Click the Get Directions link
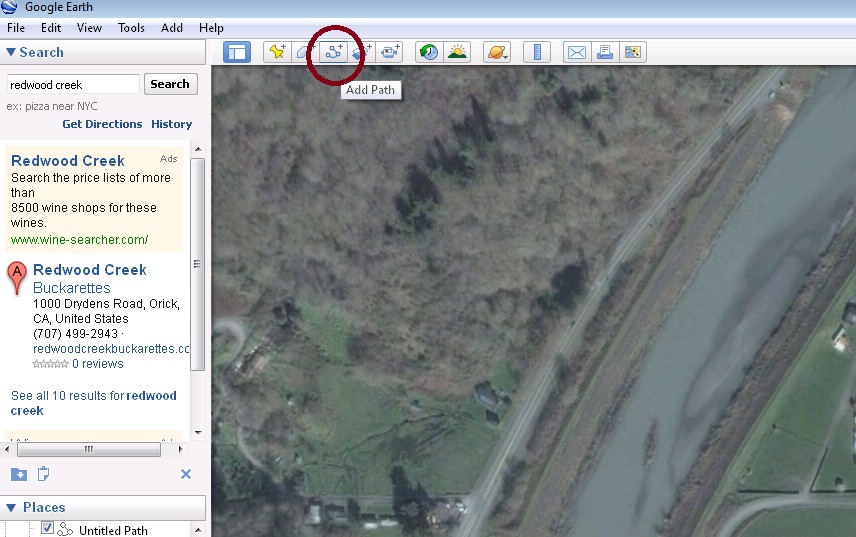The image size is (856, 537). [102, 124]
